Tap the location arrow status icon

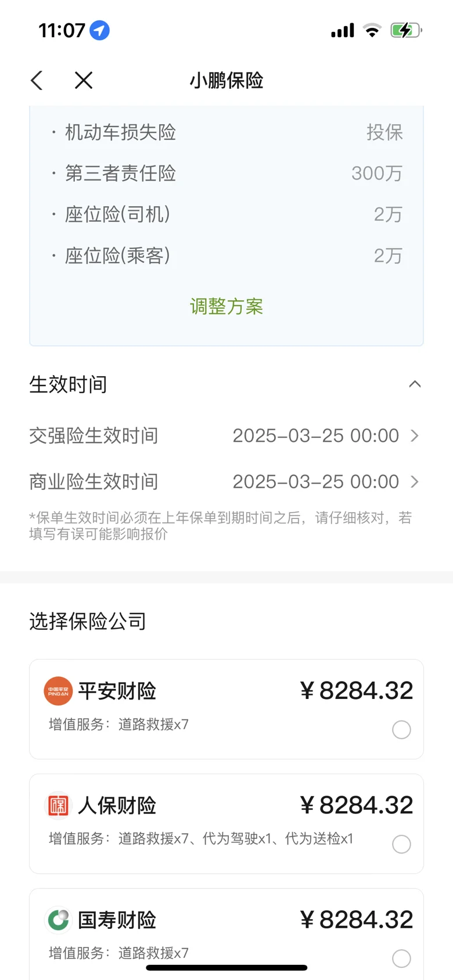[x=99, y=30]
